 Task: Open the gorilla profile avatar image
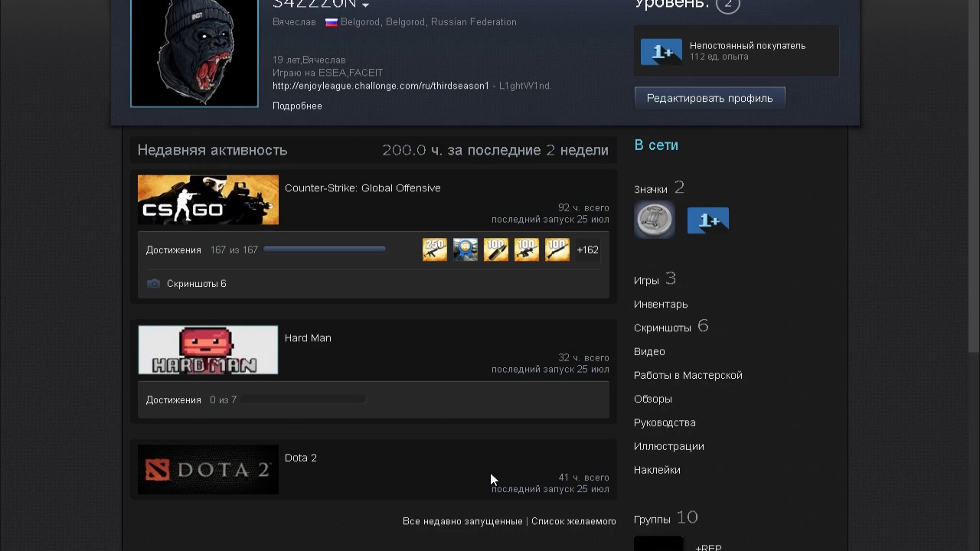194,52
